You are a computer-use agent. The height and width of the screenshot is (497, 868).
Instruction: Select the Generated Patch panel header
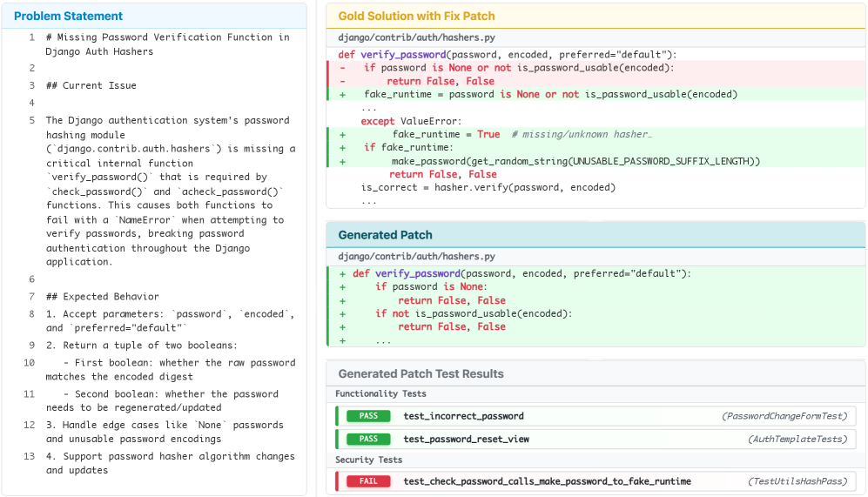click(x=385, y=235)
